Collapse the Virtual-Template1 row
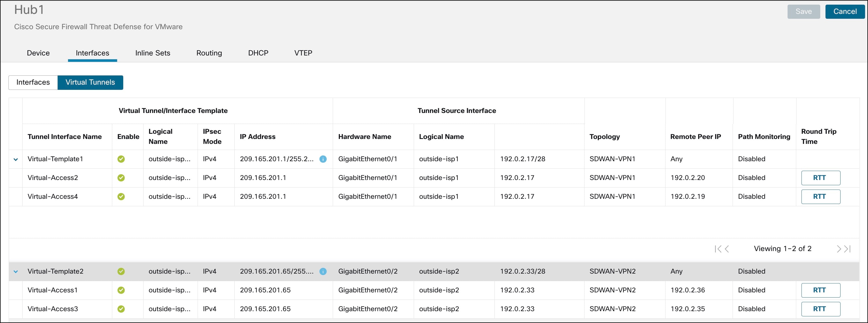The width and height of the screenshot is (868, 323). click(16, 159)
